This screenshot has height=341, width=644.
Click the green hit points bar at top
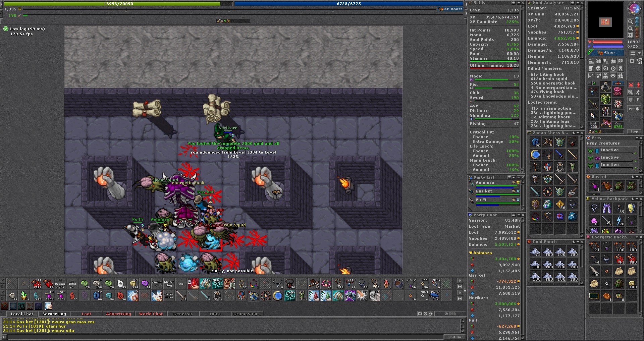[118, 4]
